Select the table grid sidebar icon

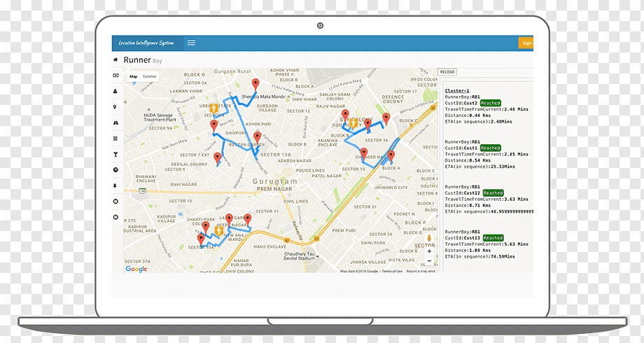115,139
